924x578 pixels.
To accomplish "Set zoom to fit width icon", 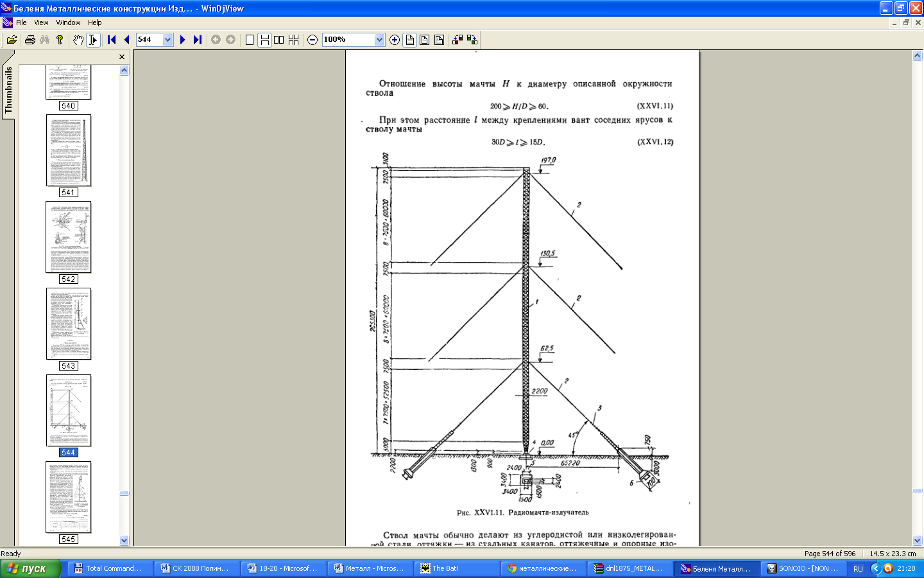I will pyautogui.click(x=439, y=40).
